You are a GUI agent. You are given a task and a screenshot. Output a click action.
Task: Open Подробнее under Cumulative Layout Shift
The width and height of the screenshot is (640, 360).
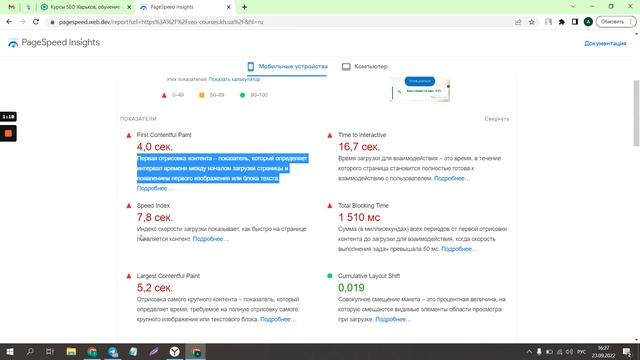click(x=393, y=319)
